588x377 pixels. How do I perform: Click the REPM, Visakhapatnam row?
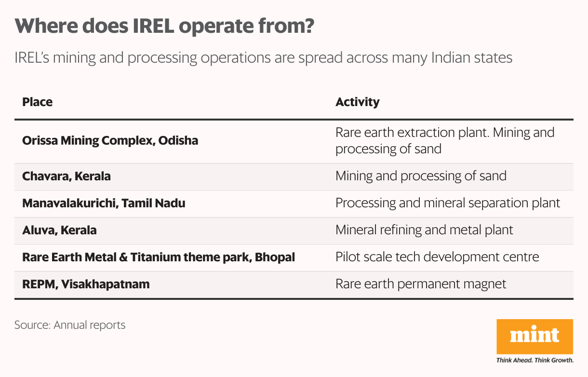(x=294, y=284)
